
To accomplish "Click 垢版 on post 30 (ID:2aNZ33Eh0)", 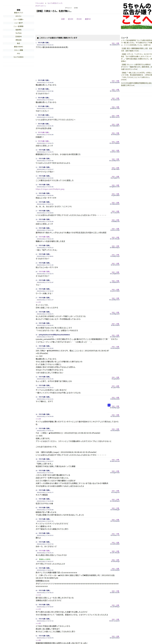I will 113,336.
